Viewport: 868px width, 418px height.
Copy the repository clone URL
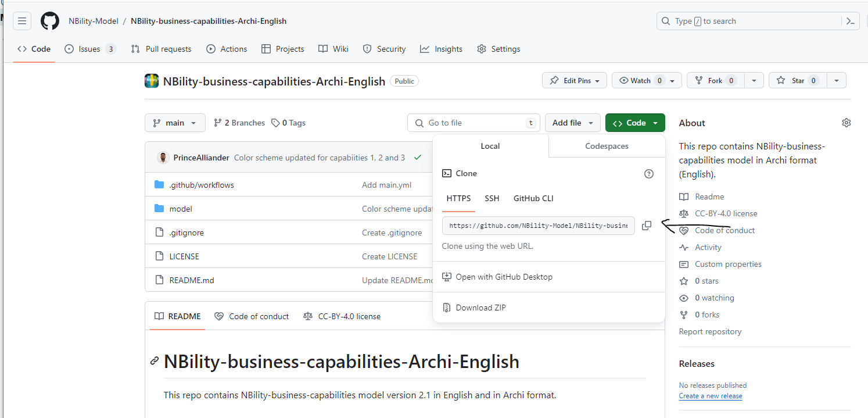click(647, 226)
